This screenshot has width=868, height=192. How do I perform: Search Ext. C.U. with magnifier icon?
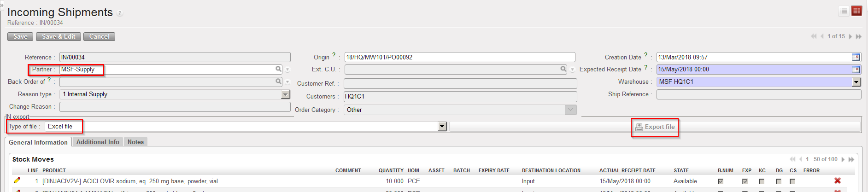pos(563,69)
